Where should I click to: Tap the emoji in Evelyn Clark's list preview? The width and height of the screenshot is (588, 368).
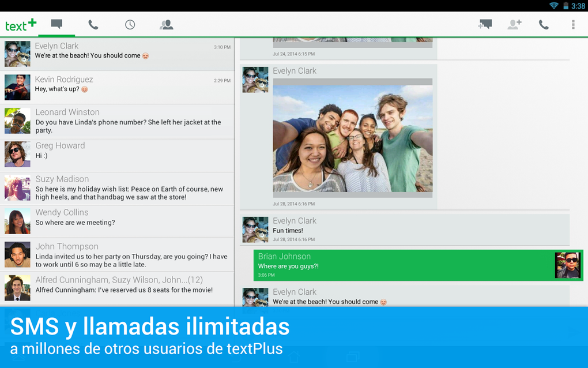point(145,56)
